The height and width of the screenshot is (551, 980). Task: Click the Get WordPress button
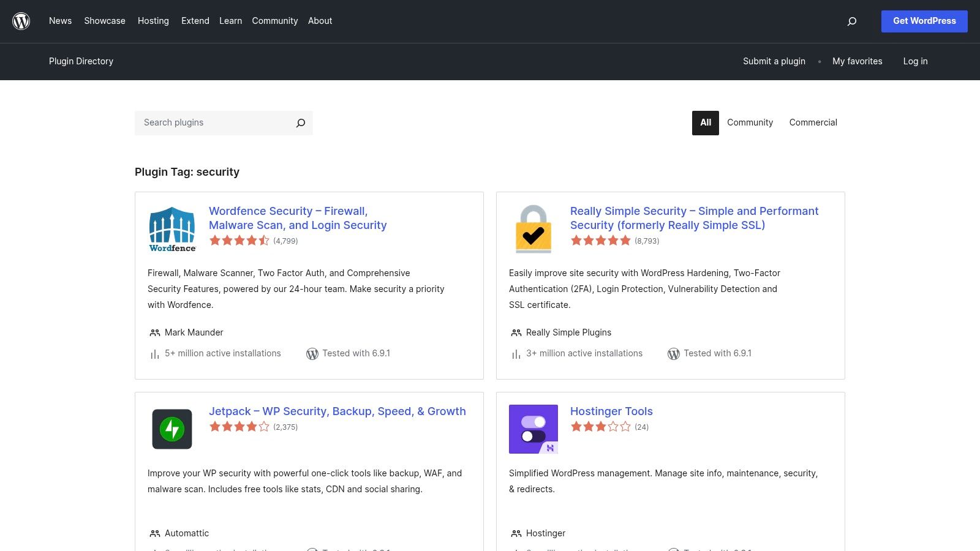click(924, 21)
